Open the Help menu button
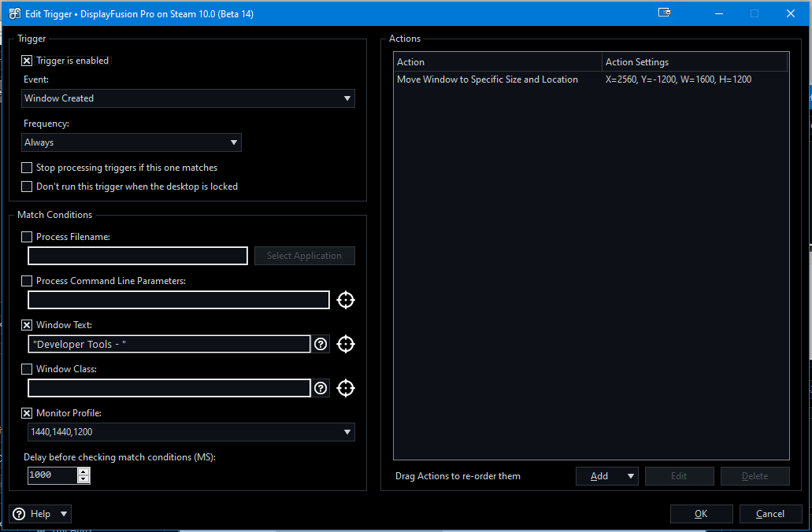The width and height of the screenshot is (812, 532). click(40, 514)
